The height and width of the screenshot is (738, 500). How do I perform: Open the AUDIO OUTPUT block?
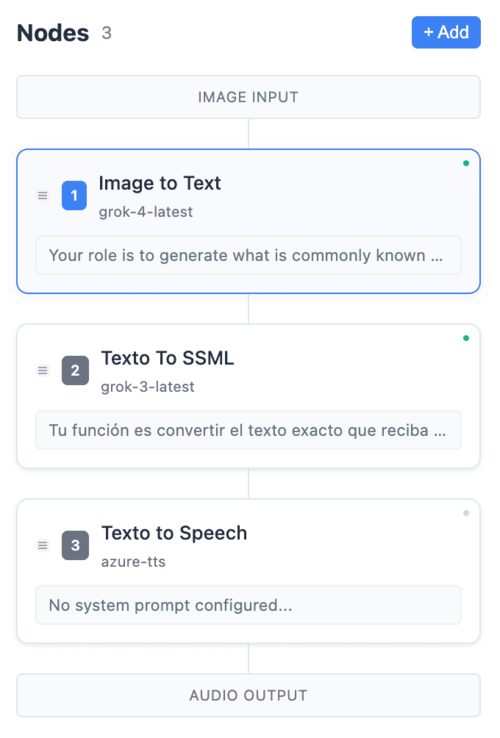click(x=249, y=695)
